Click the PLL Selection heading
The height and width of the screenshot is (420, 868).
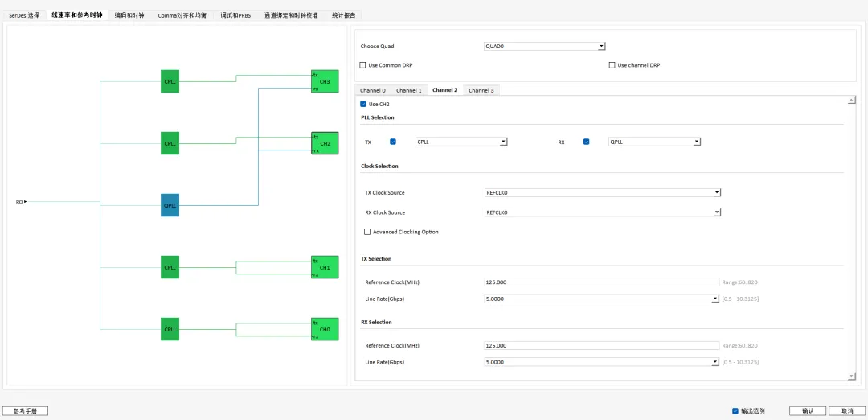(x=378, y=117)
